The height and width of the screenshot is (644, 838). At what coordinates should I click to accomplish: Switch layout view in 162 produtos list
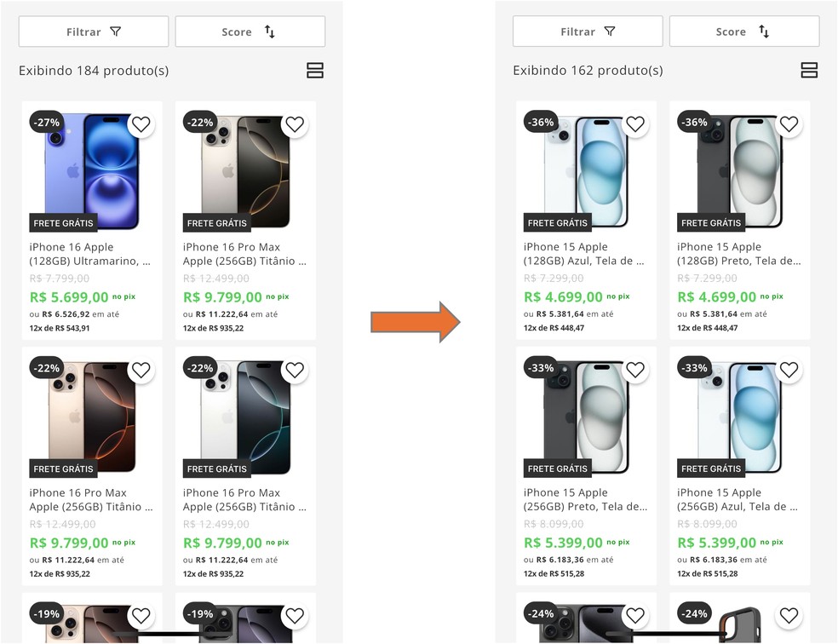[x=809, y=71]
